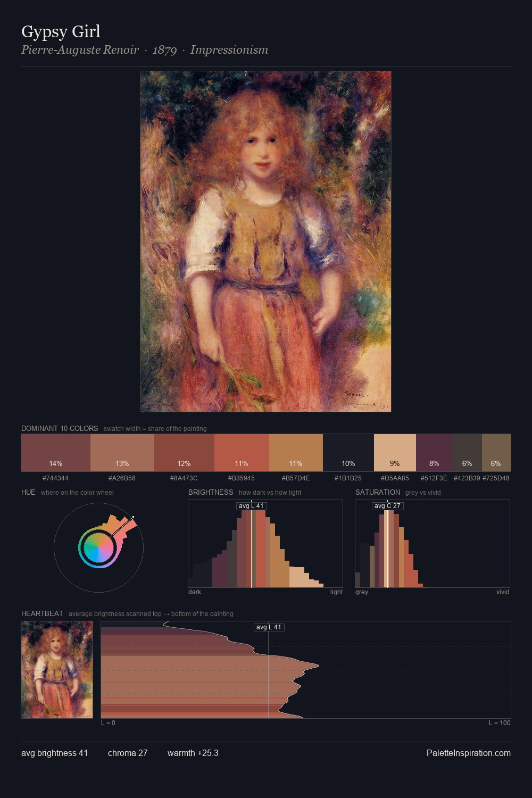Image resolution: width=532 pixels, height=798 pixels.
Task: Select the 8% plum swatch #512F3E
Action: [434, 453]
